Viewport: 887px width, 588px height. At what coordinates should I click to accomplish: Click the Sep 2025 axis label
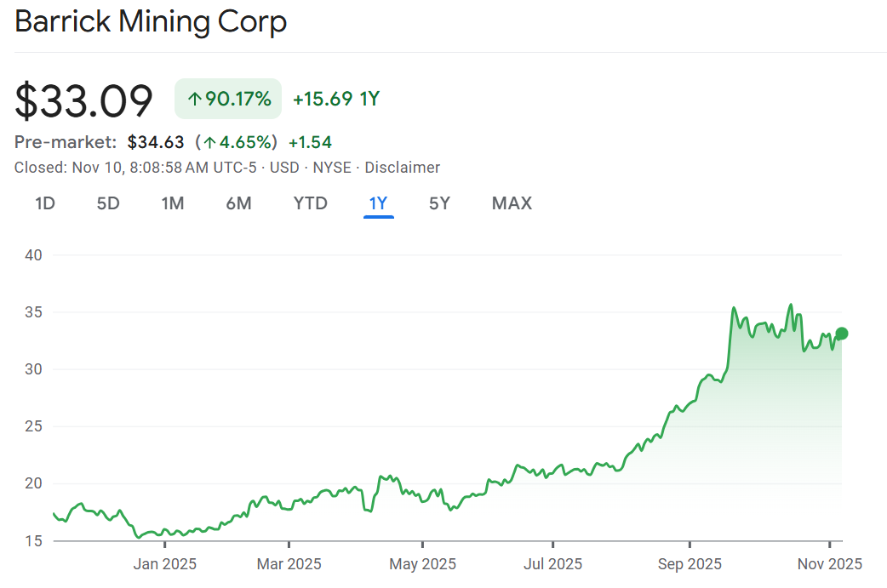691,563
